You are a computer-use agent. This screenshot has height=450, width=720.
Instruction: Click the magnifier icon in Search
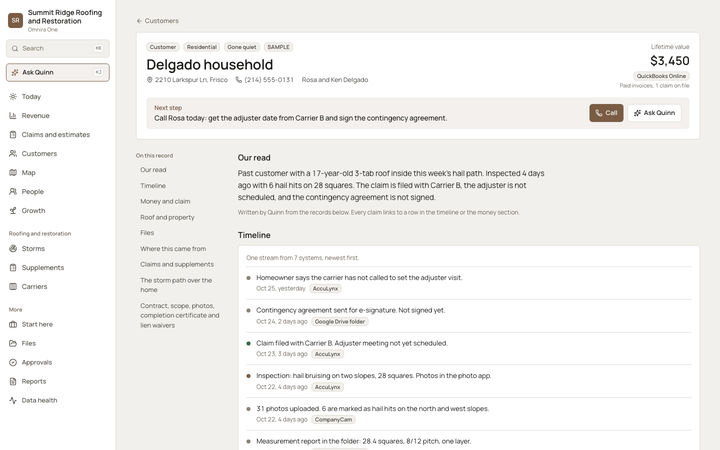pos(15,48)
